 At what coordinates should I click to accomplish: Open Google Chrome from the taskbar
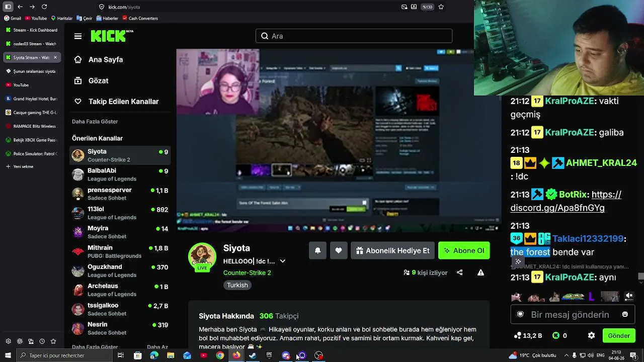[220, 355]
